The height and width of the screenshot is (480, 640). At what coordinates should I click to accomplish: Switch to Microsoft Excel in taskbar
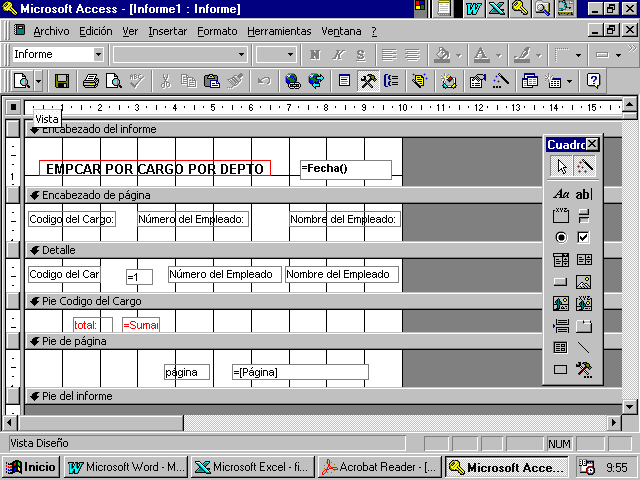(x=252, y=467)
